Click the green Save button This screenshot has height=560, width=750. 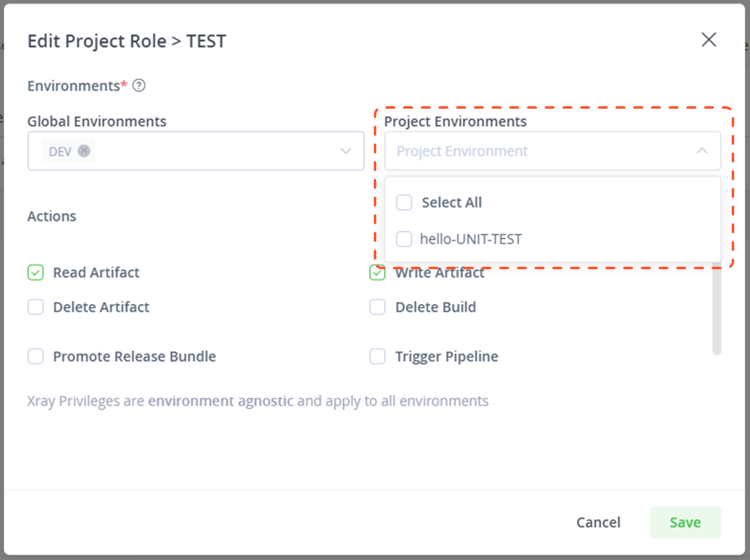coord(685,522)
